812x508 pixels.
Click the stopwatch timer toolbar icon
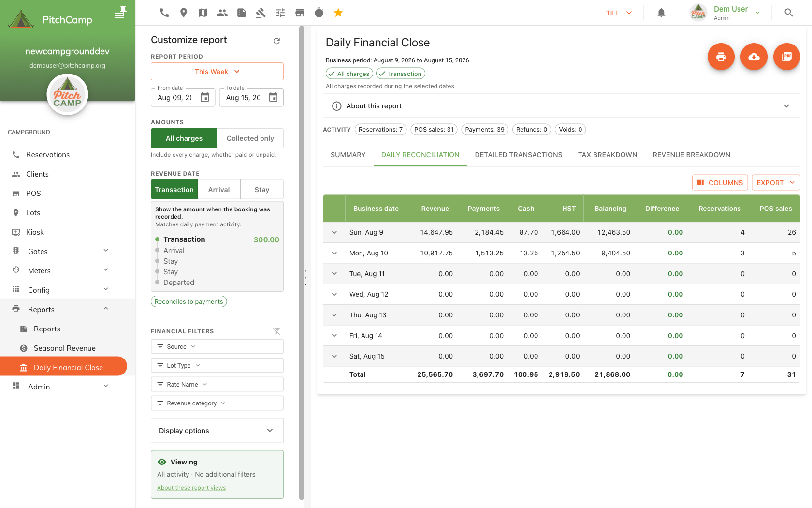[x=319, y=13]
